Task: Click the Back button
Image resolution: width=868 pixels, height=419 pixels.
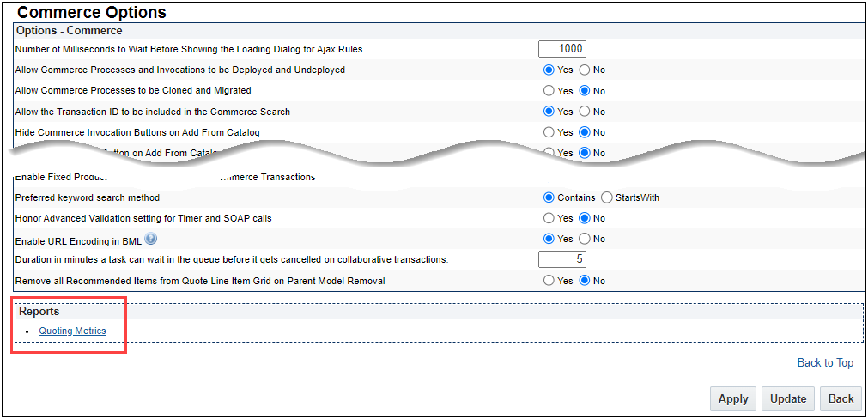Action: coord(841,399)
